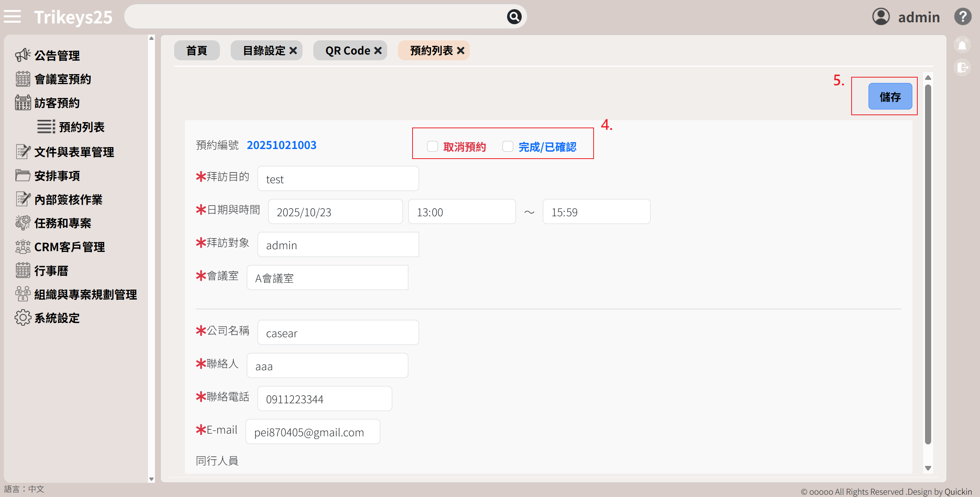Open the 會議室 A會議室 dropdown
The image size is (980, 497).
327,278
